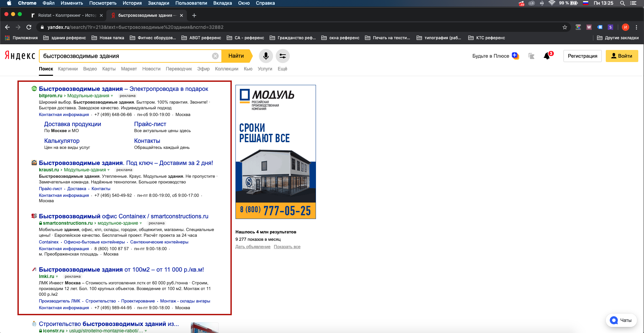Click Показать все link
The width and height of the screenshot is (644, 333).
coord(287,247)
